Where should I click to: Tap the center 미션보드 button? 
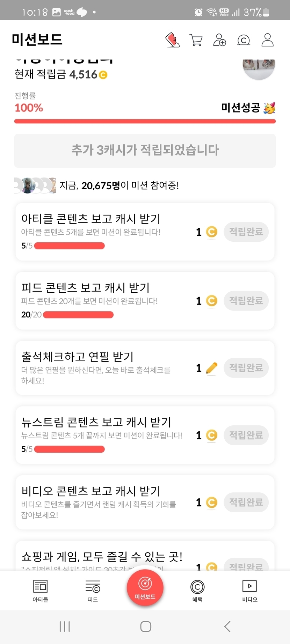click(x=145, y=587)
